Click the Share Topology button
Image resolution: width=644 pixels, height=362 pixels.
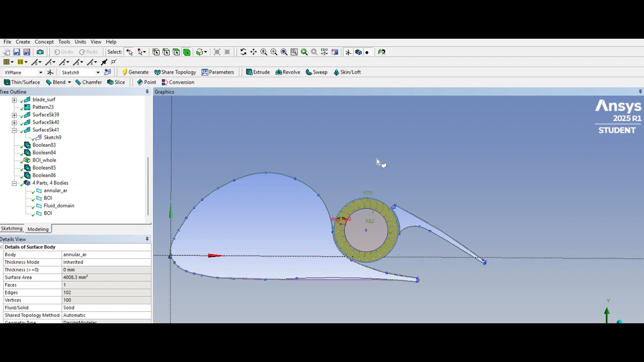click(175, 72)
